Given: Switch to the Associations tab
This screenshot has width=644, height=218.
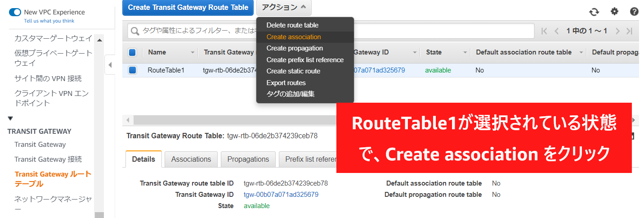Looking at the screenshot, I should click(x=191, y=159).
